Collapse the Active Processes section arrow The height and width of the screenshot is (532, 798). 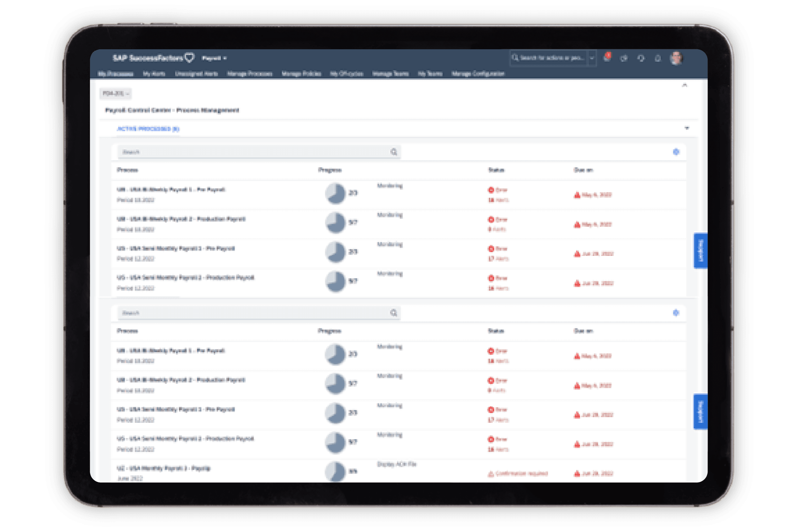(x=687, y=128)
